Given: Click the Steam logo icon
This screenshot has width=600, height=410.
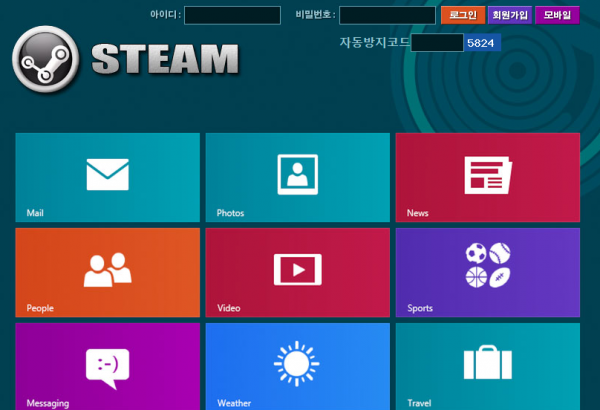Looking at the screenshot, I should [x=46, y=59].
